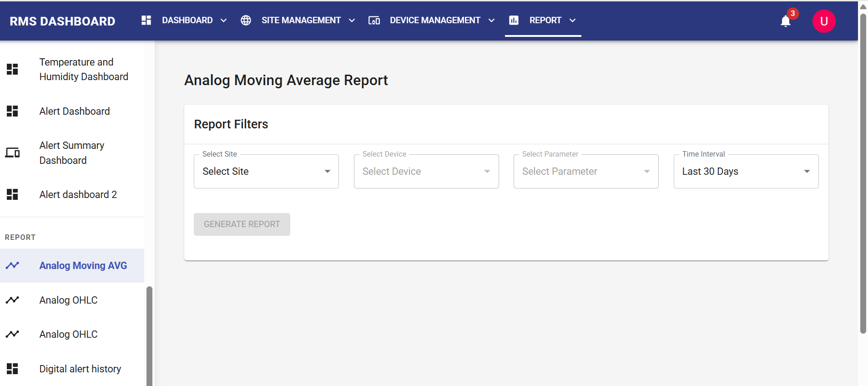Screen dimensions: 868x386
Task: Click the "Report Filters" card title
Action: click(231, 124)
